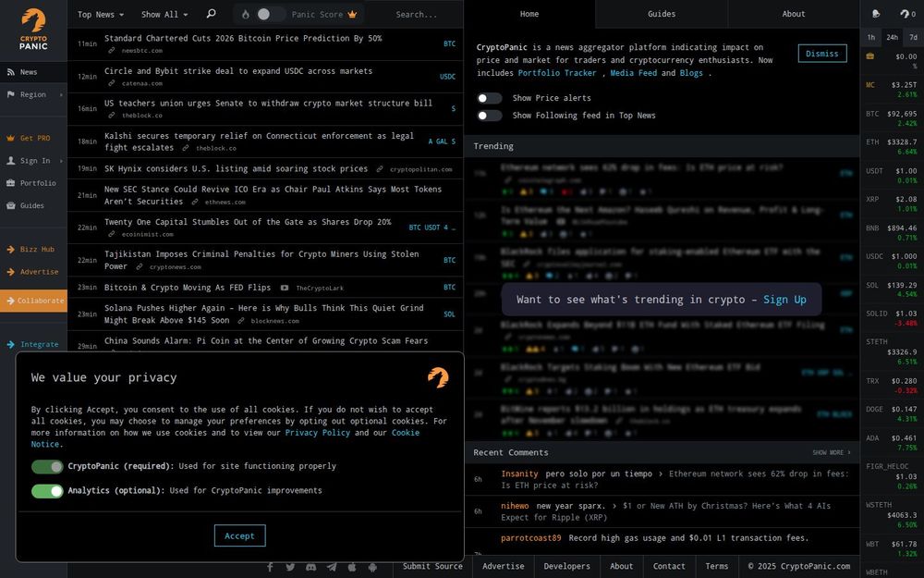Accept the cookie privacy notice

[240, 535]
